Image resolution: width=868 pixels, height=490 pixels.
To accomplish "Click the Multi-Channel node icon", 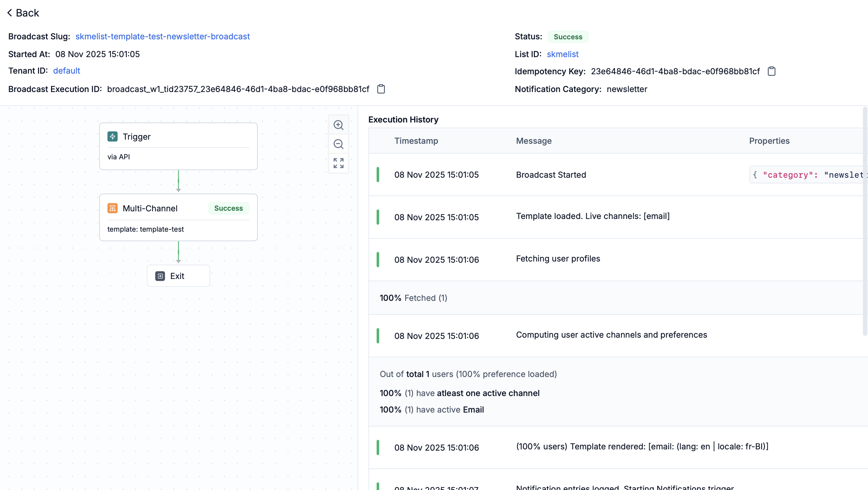I will pyautogui.click(x=113, y=209).
